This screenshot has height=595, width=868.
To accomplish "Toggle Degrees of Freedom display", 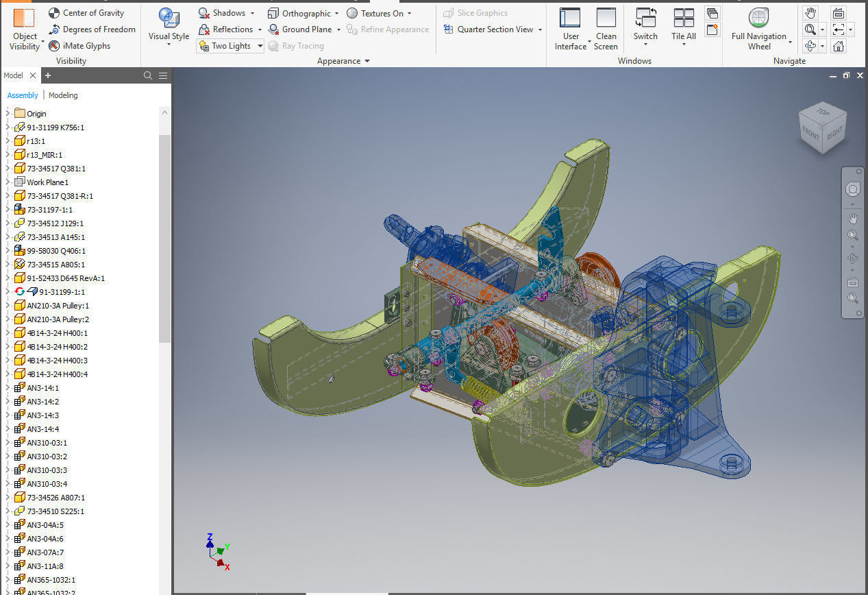I will point(92,29).
